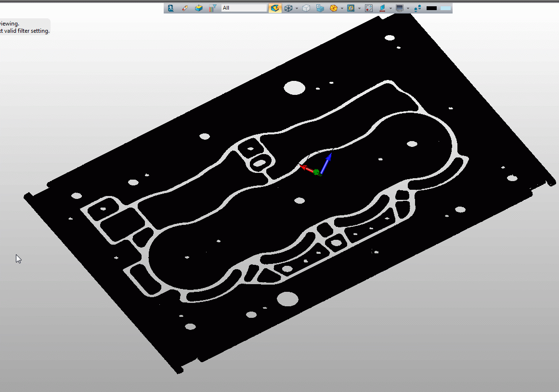The width and height of the screenshot is (559, 392).
Task: Click the orange faceted polygon icon
Action: (x=333, y=8)
